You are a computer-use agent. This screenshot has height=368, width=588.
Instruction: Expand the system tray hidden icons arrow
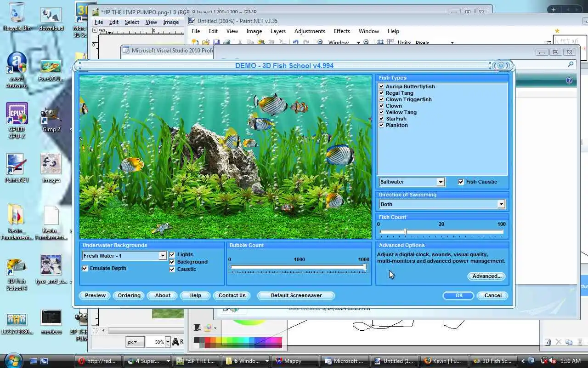click(x=523, y=361)
